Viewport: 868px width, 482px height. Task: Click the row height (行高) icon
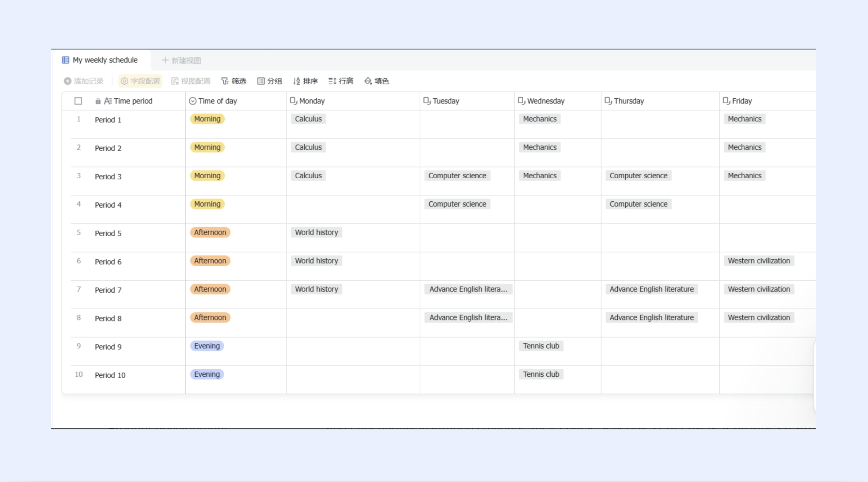332,81
